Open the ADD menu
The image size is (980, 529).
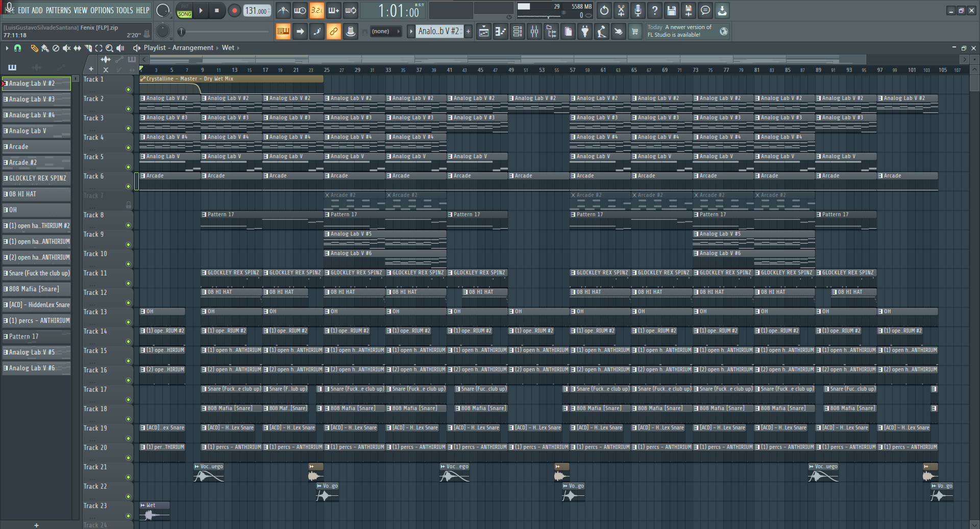(x=37, y=10)
